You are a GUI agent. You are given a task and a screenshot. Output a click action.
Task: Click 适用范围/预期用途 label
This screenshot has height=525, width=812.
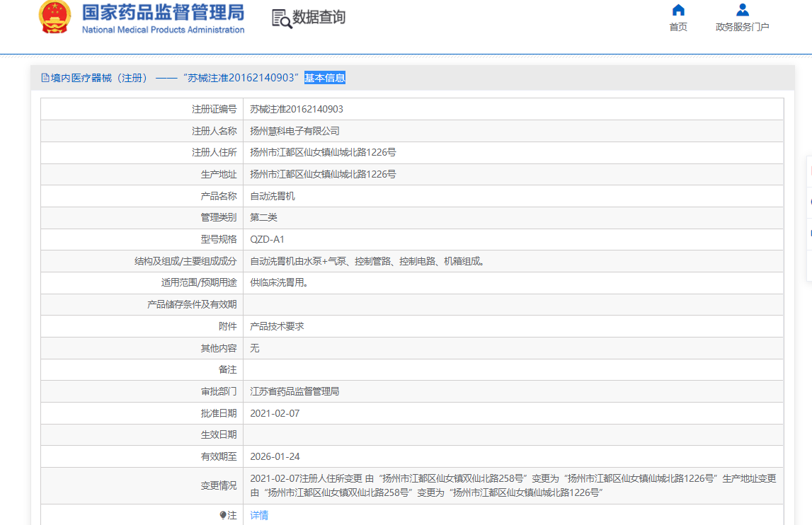pos(199,283)
